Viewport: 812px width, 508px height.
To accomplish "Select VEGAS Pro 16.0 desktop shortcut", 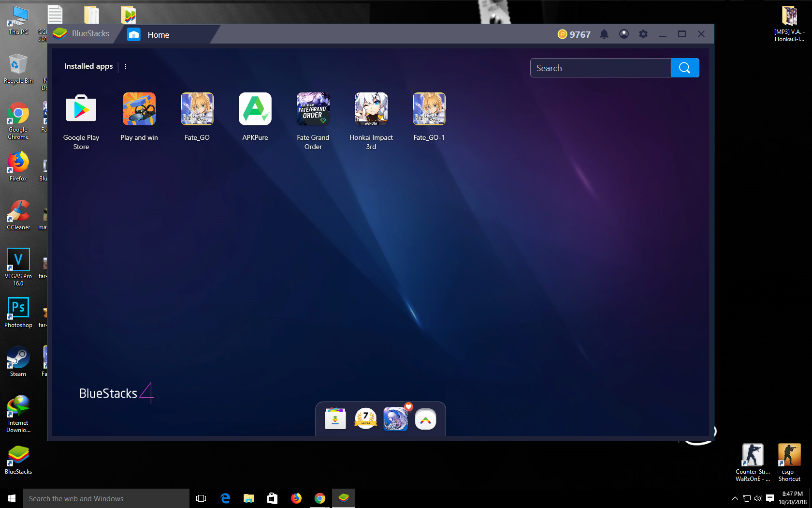I will pos(18,267).
